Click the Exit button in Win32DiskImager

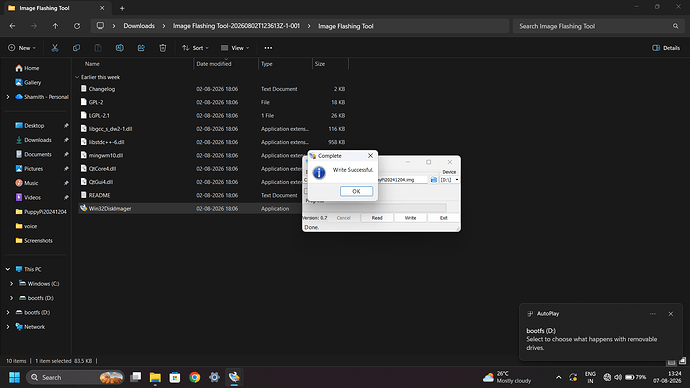pos(444,218)
